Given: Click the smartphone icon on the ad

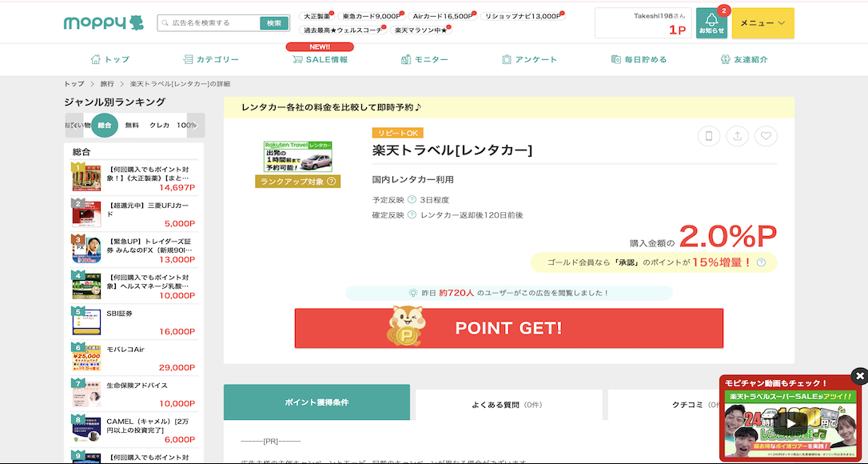Looking at the screenshot, I should point(708,137).
